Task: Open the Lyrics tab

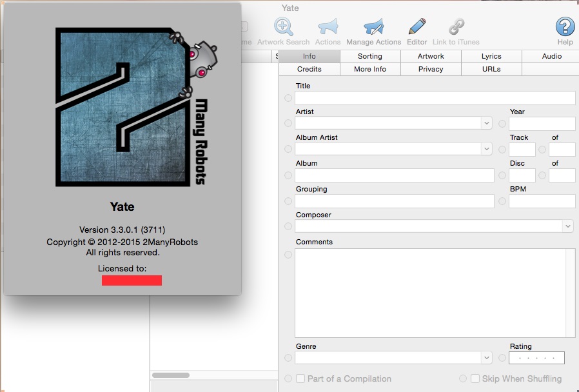Action: pos(491,56)
